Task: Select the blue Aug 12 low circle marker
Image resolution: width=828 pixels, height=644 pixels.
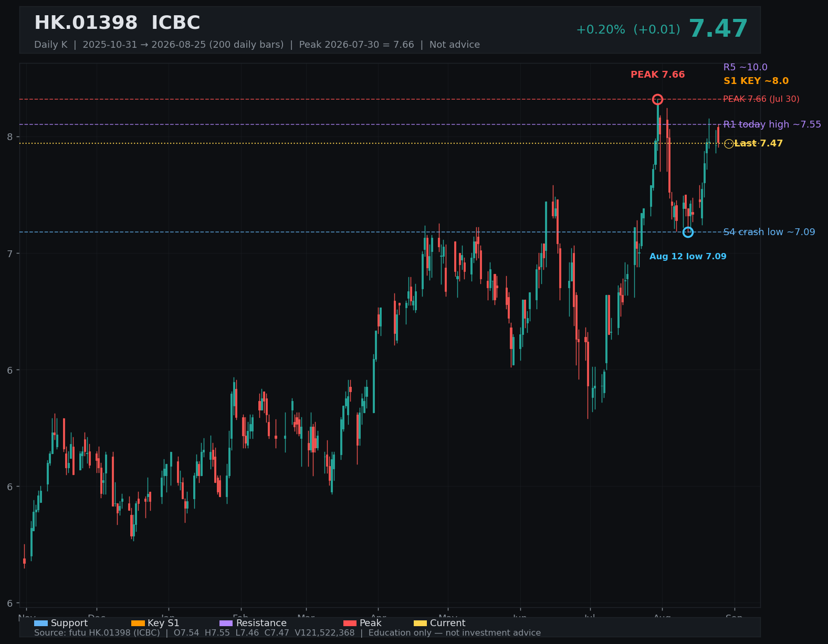Action: [x=688, y=232]
